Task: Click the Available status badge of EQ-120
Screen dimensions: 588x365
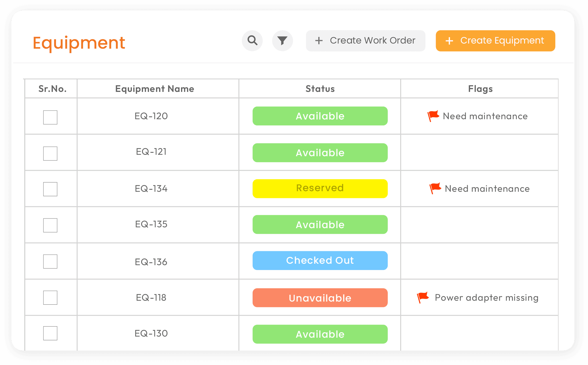Action: pyautogui.click(x=320, y=116)
